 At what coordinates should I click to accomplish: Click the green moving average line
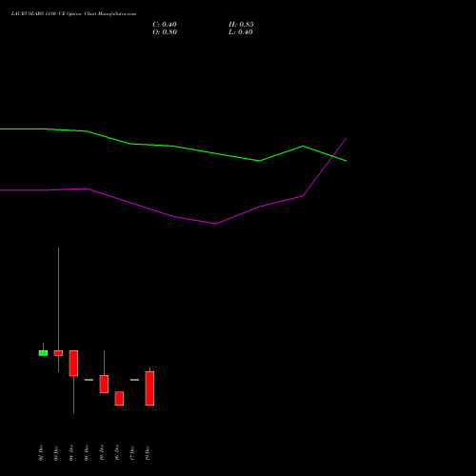point(173,146)
